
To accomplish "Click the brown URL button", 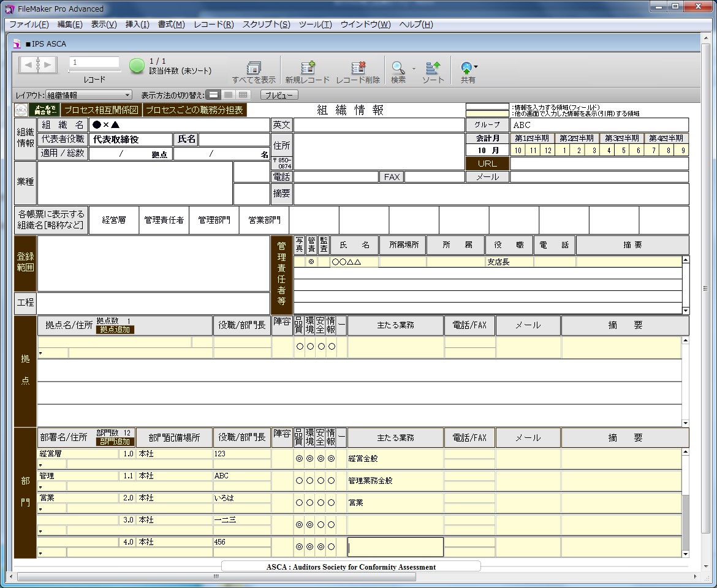I will pos(487,163).
